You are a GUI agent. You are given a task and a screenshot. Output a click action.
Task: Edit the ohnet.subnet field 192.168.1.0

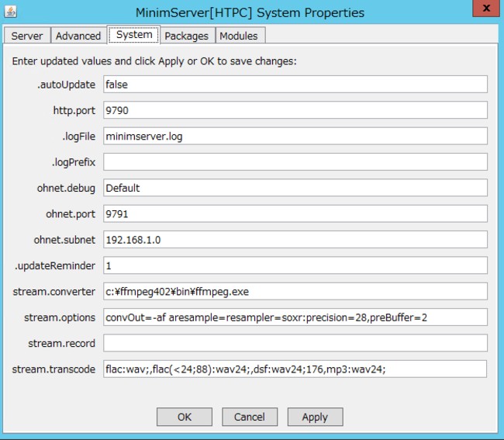click(x=295, y=240)
